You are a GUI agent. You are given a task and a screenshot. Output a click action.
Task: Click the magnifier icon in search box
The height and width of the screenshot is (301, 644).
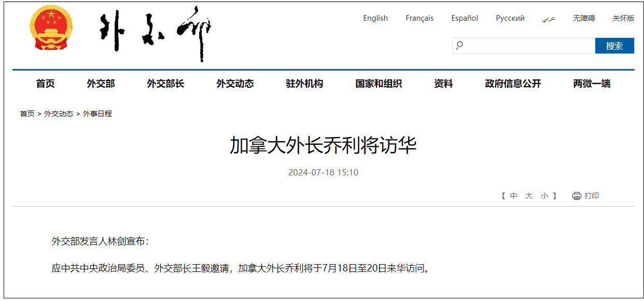(x=459, y=46)
